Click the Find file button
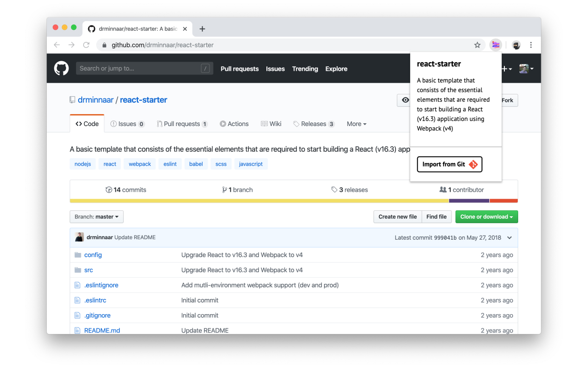 [436, 217]
